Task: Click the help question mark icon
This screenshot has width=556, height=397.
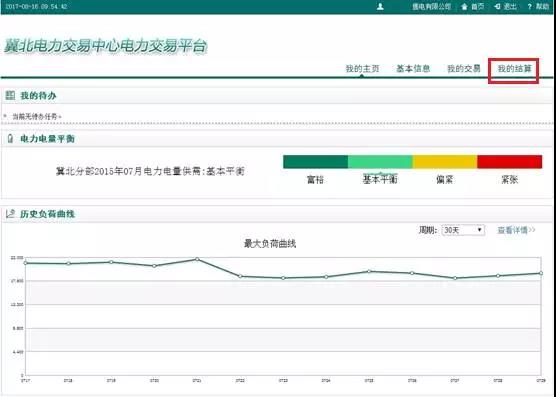Action: coord(529,6)
